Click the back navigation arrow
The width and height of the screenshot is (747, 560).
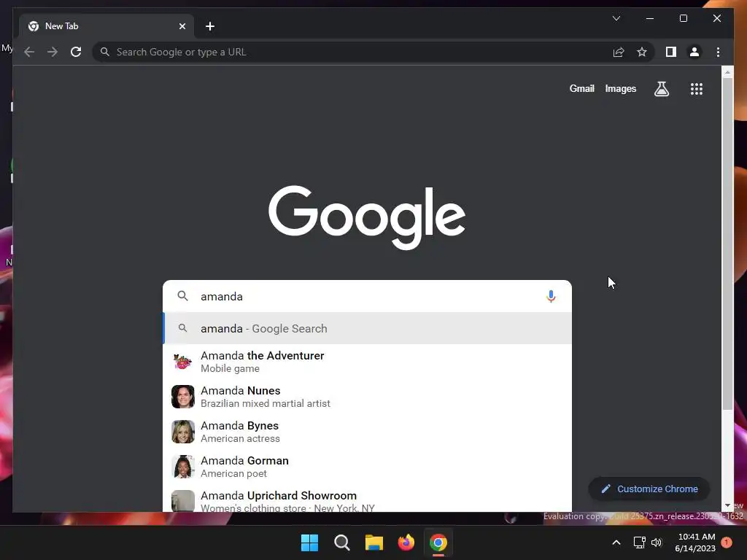pos(29,52)
